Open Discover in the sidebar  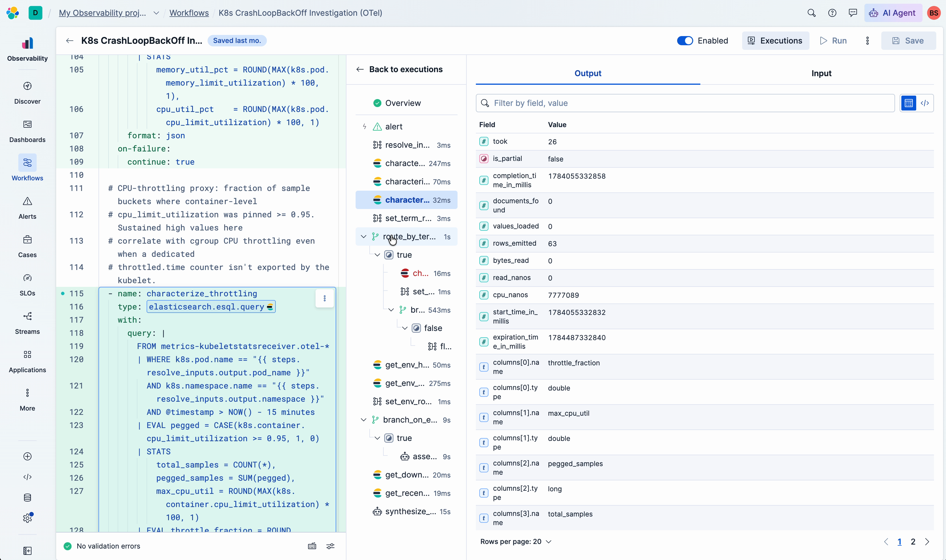pos(27,93)
